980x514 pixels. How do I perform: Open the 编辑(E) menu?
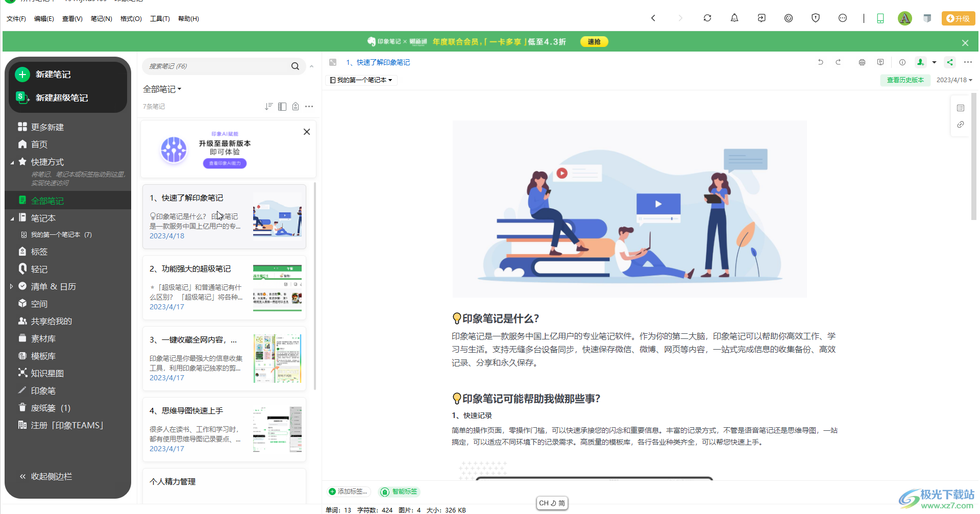click(x=44, y=18)
